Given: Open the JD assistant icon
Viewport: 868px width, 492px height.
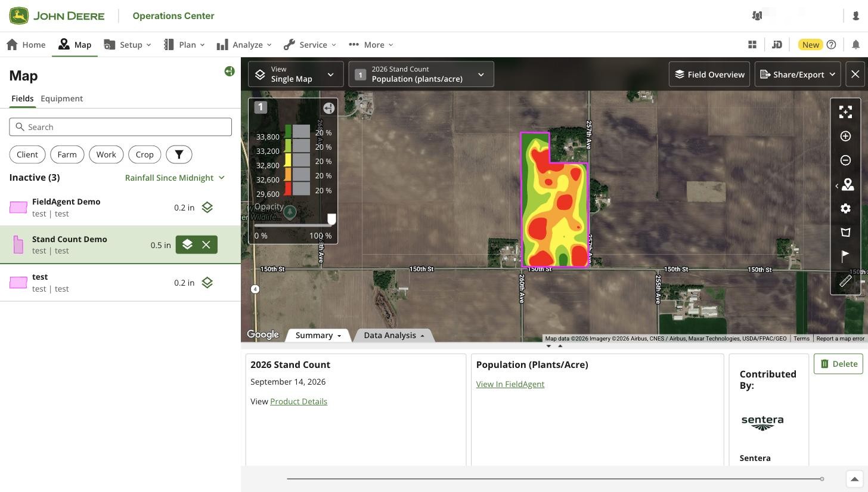Looking at the screenshot, I should coord(777,45).
